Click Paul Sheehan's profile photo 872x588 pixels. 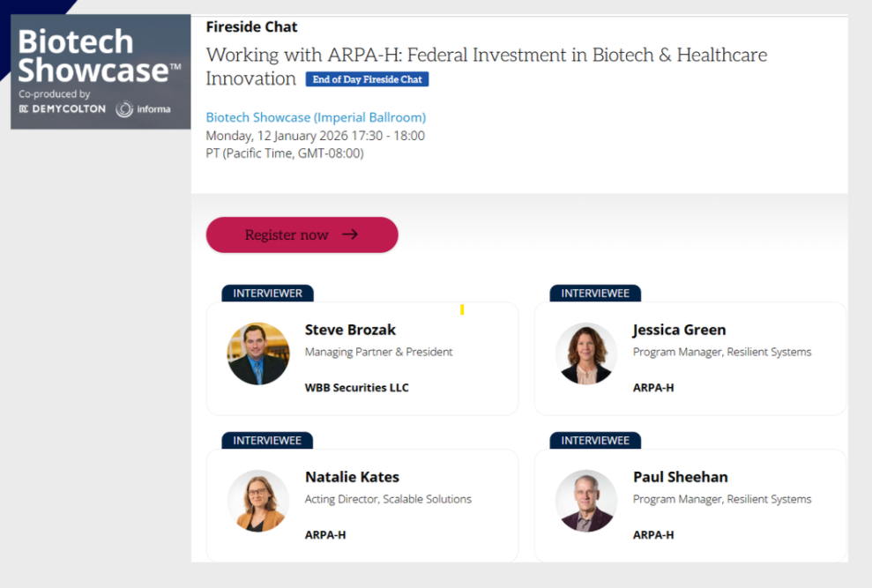pyautogui.click(x=586, y=501)
